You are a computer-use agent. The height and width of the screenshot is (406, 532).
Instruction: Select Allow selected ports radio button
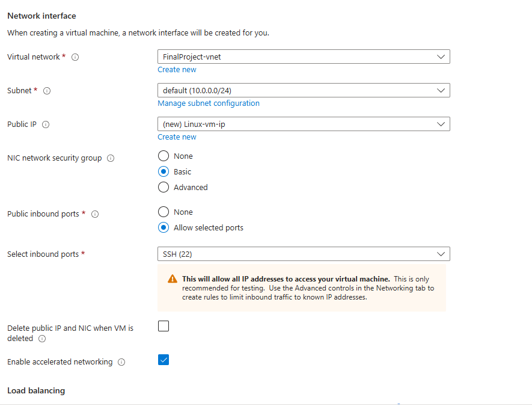[x=164, y=227]
